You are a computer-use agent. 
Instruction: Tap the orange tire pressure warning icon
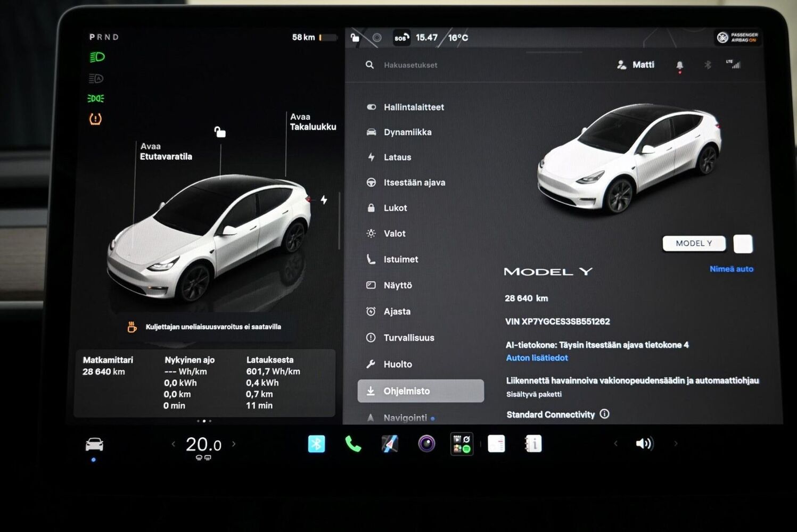(95, 119)
